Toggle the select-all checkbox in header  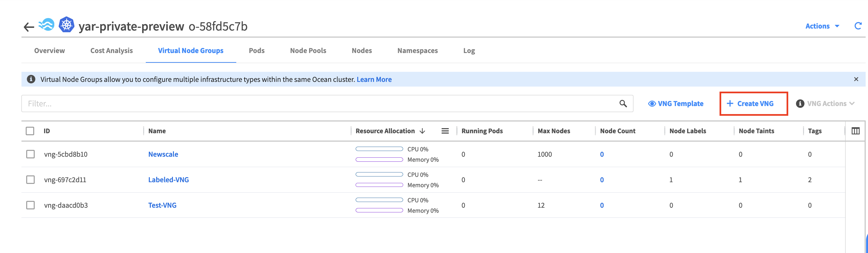[30, 131]
